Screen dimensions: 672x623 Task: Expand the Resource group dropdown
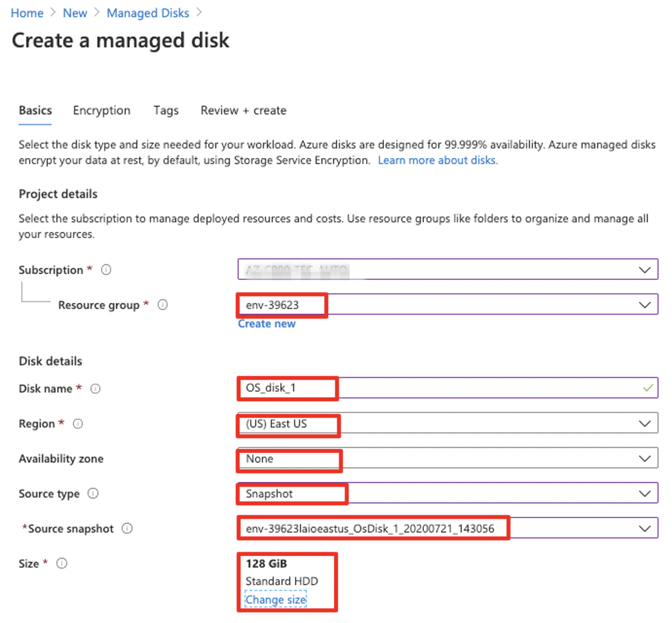644,304
